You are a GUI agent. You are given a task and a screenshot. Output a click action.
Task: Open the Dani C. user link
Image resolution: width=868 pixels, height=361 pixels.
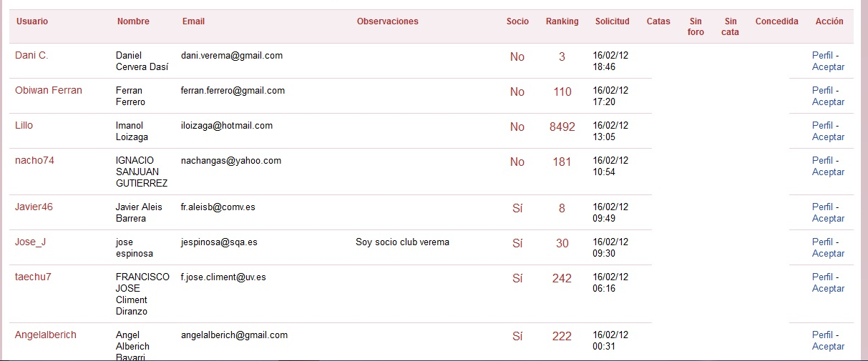tap(31, 55)
